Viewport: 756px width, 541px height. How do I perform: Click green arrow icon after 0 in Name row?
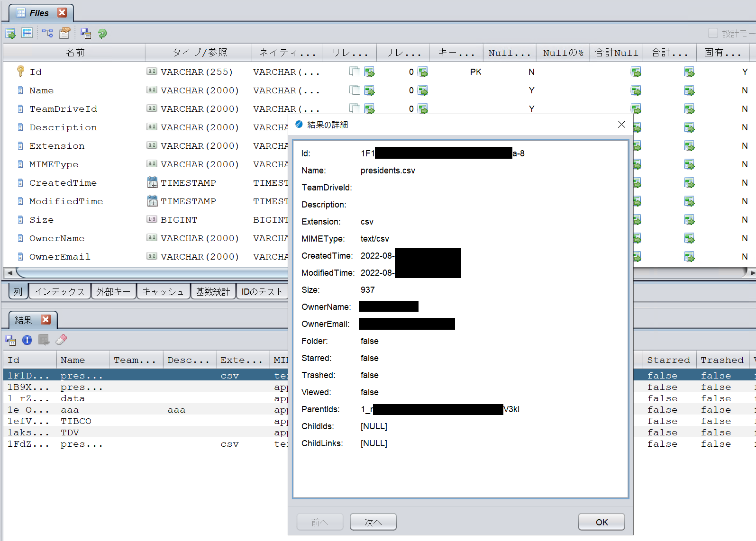(x=423, y=90)
